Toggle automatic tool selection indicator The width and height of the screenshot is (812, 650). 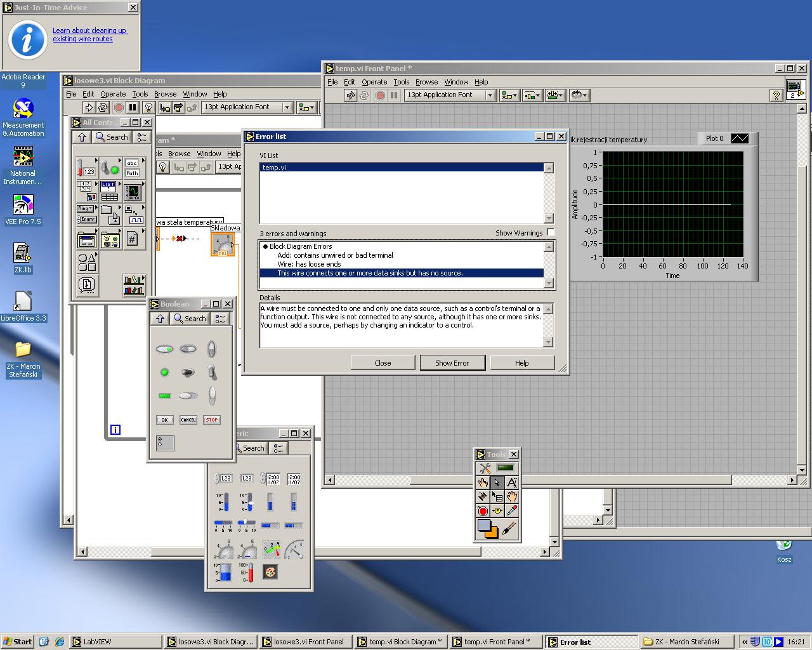(506, 468)
